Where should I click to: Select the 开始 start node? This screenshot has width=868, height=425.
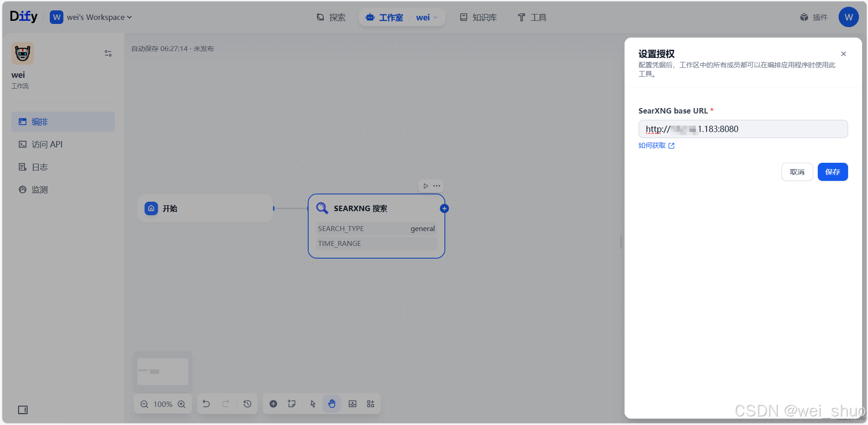coord(205,208)
